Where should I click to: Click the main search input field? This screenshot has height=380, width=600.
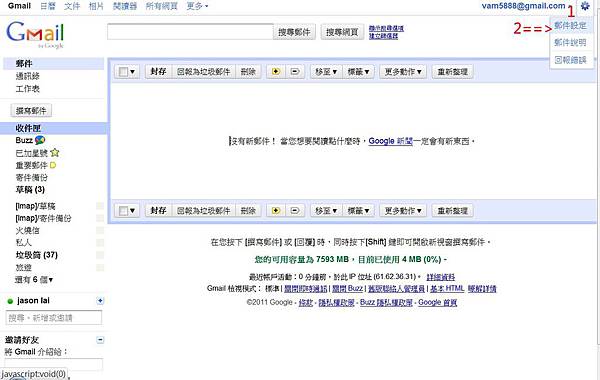pos(190,32)
